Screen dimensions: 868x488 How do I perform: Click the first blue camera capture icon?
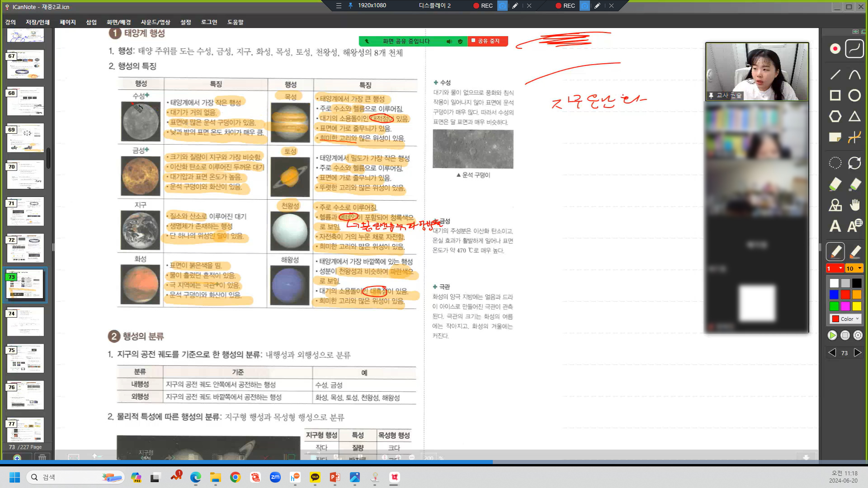502,5
